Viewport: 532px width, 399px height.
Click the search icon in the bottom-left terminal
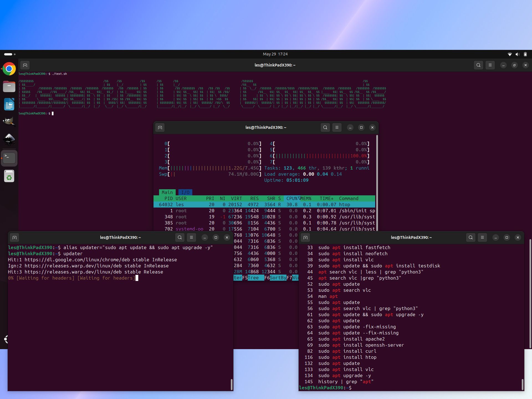[180, 237]
